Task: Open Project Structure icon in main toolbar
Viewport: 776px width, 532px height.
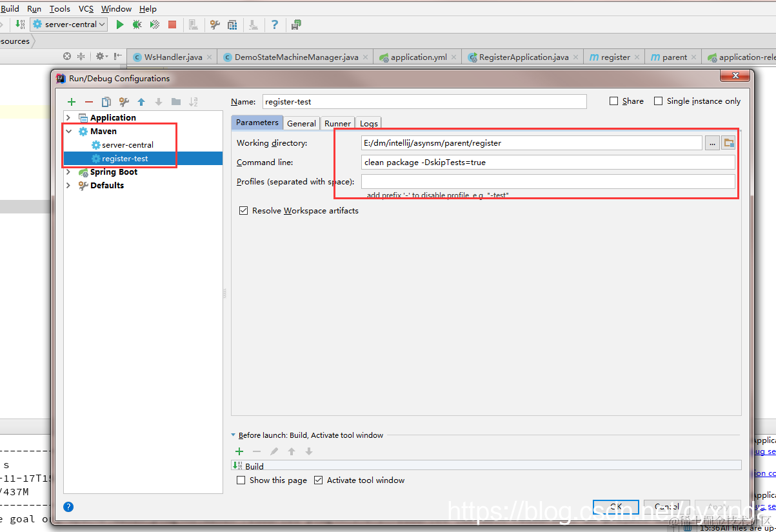Action: click(x=233, y=25)
